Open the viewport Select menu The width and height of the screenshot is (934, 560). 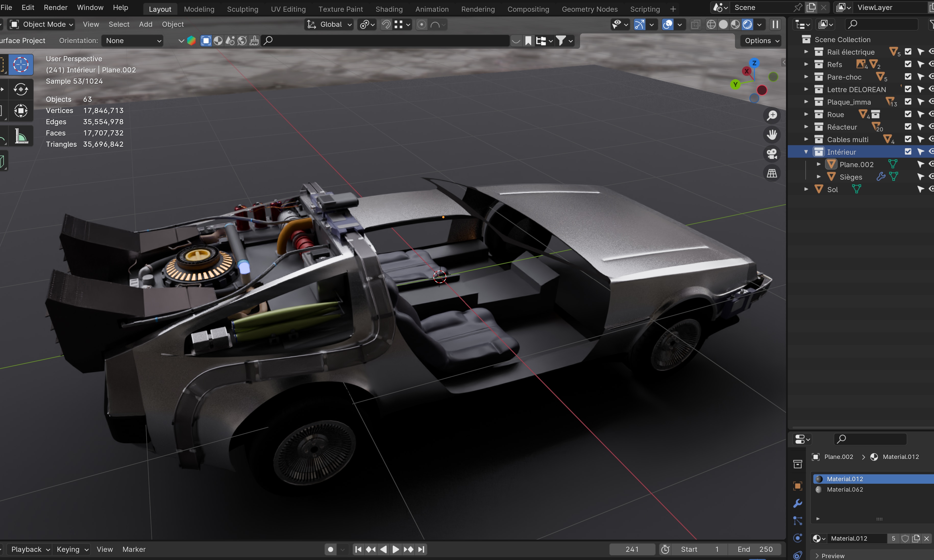click(119, 24)
